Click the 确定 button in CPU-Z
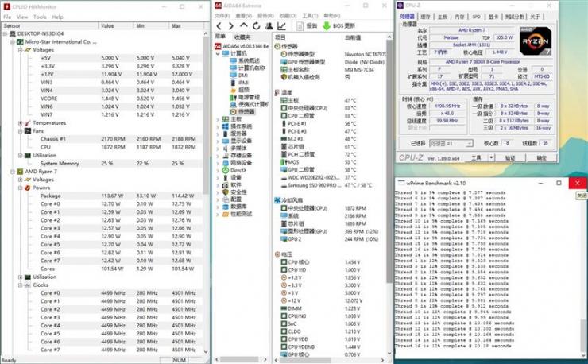588x364 pixels. tap(541, 157)
